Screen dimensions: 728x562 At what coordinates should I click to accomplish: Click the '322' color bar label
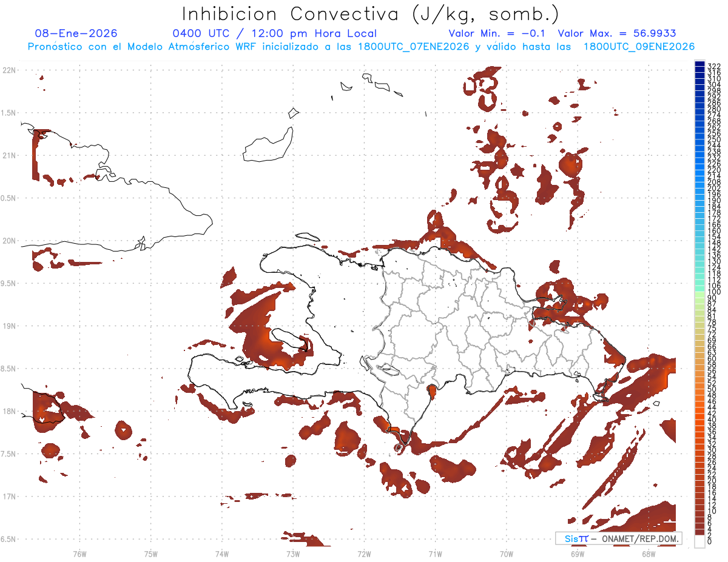pos(714,66)
